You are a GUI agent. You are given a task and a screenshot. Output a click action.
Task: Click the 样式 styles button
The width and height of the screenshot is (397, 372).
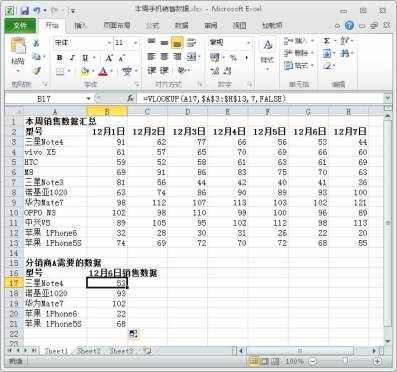pos(267,54)
